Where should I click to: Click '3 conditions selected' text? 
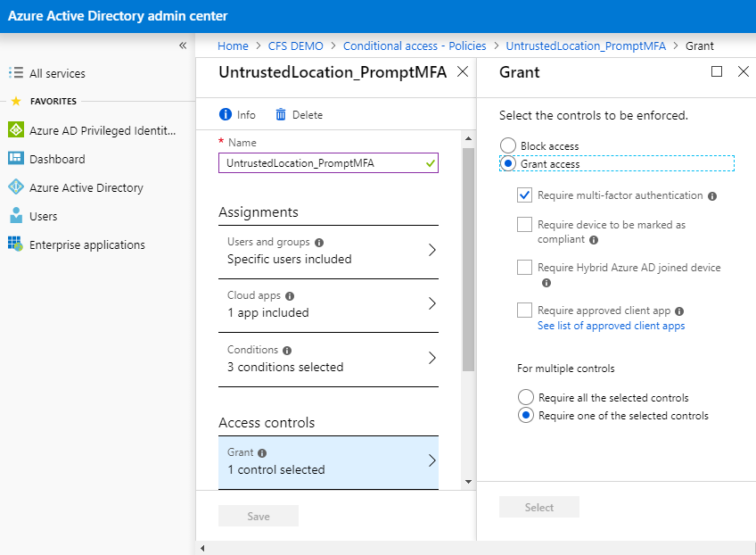click(285, 368)
